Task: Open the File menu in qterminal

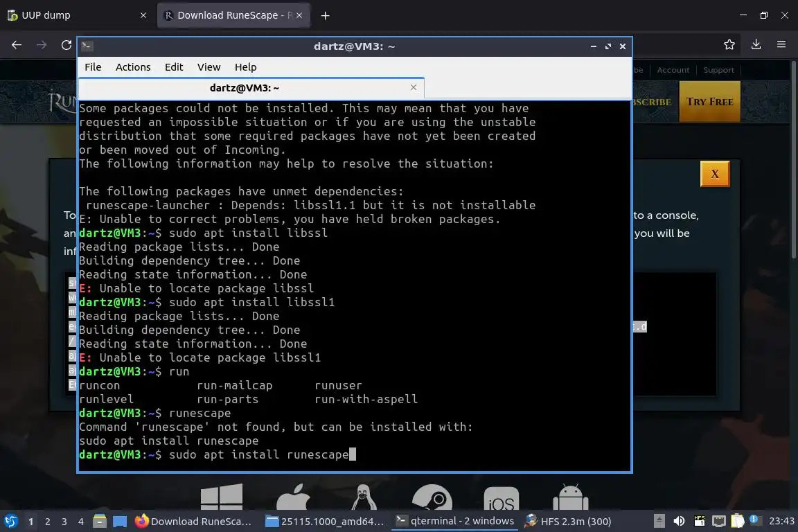Action: (x=93, y=67)
